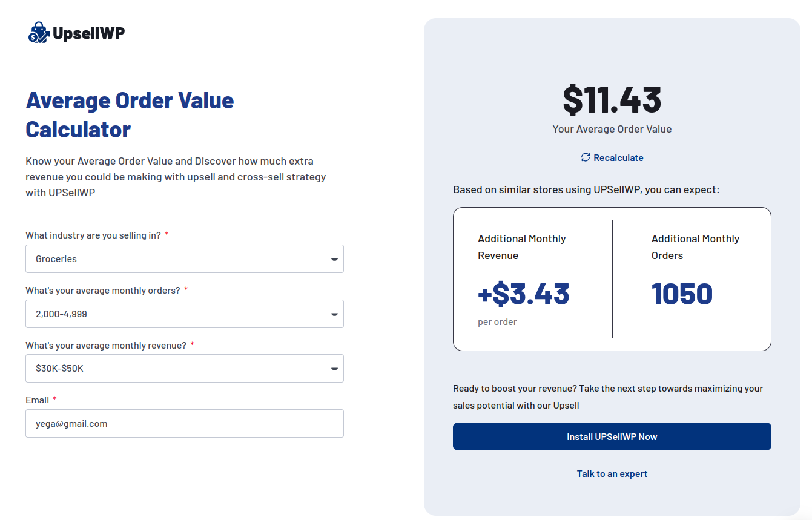
Task: Follow the Talk to an expert link
Action: point(612,474)
